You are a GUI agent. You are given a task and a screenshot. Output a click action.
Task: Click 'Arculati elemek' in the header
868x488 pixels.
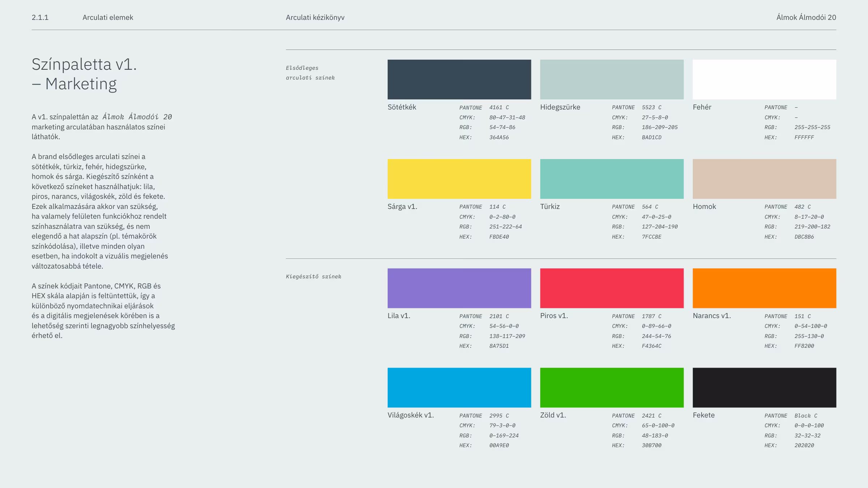(x=108, y=17)
